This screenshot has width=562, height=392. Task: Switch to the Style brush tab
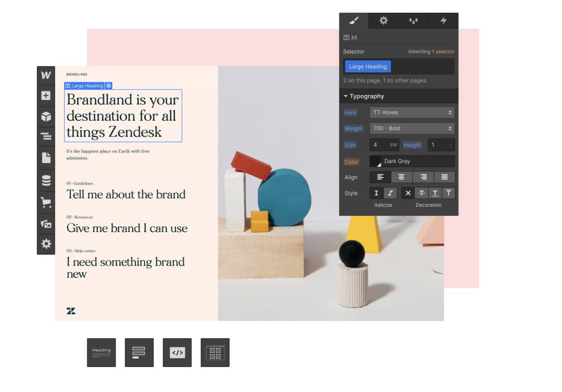point(354,20)
